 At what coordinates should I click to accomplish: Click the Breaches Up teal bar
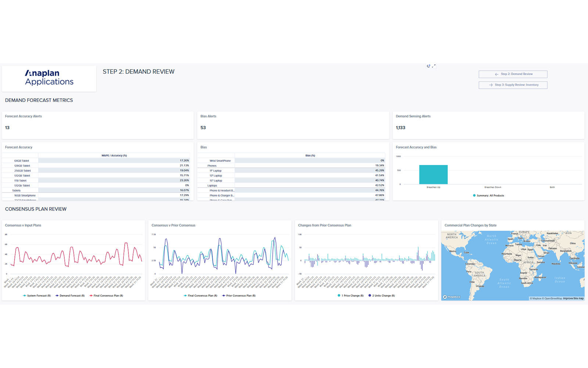click(433, 175)
